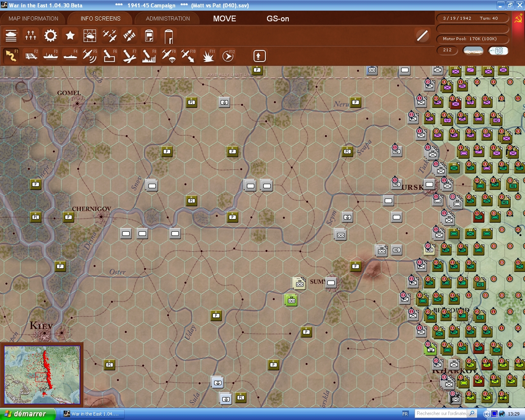Click the doorway-shaped icon in the info toolbar
525x420 pixels.
[x=169, y=36]
